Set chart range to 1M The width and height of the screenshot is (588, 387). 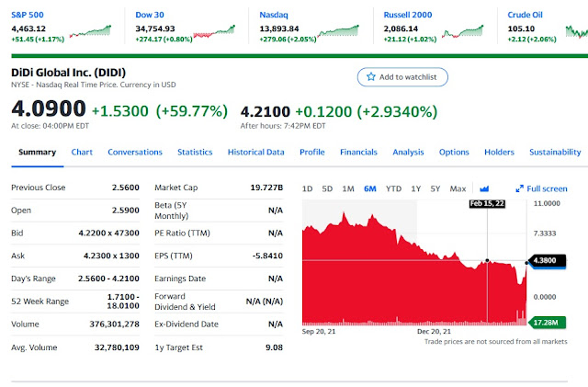348,188
